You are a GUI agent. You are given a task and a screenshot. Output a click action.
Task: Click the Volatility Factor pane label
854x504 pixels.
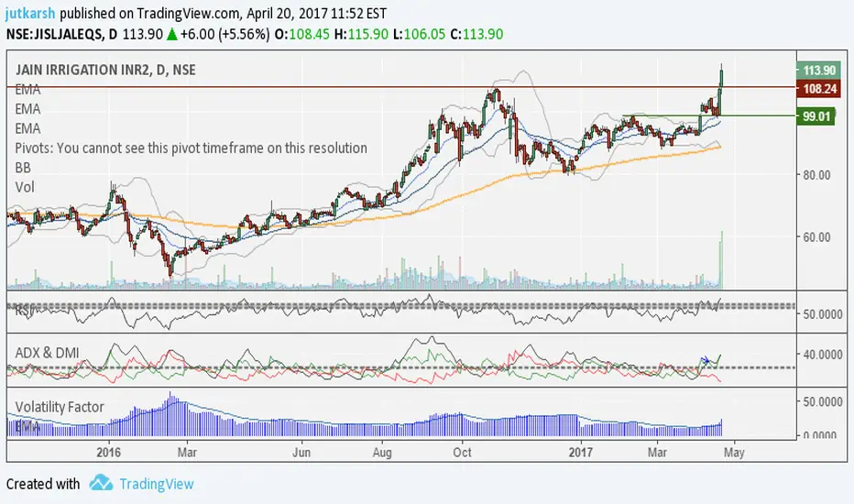60,407
